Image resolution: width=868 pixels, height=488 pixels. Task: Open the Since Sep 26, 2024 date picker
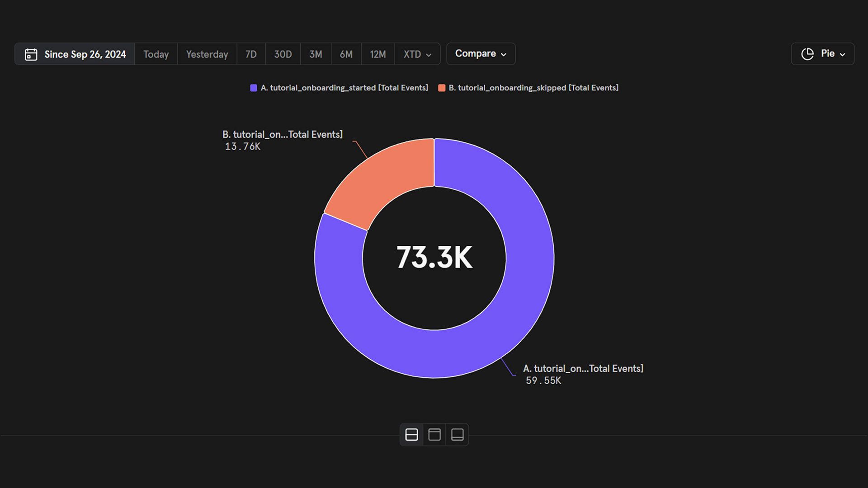coord(75,54)
